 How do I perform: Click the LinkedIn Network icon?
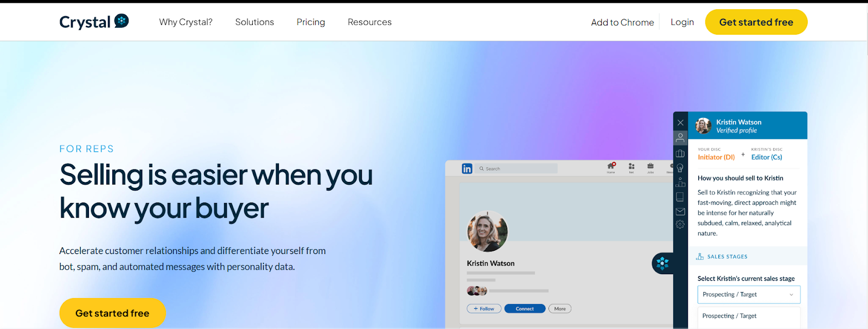[631, 167]
